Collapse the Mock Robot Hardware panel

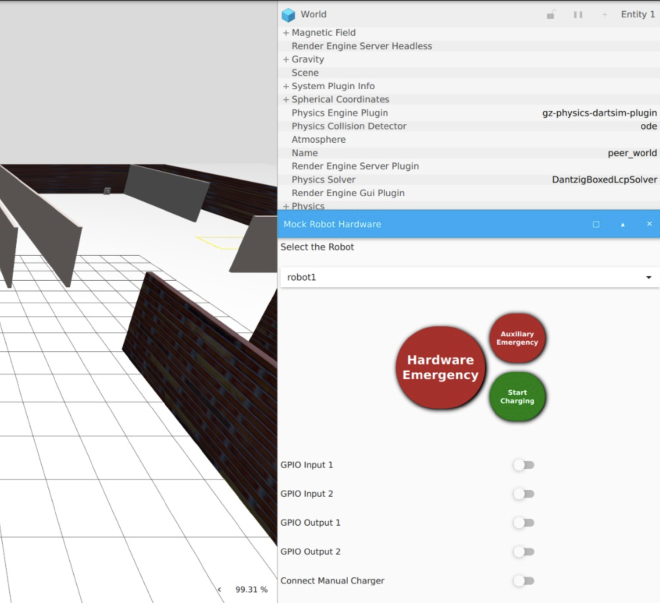pos(623,224)
